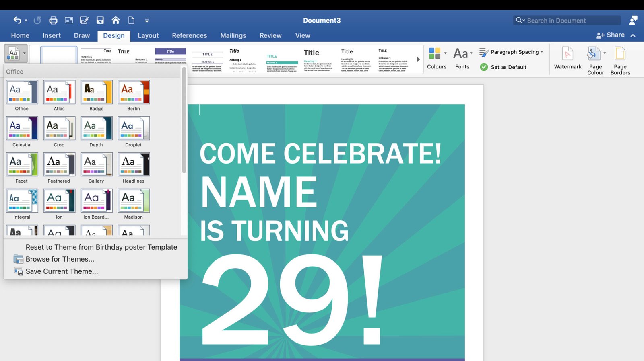Screen dimensions: 644x361
Task: Click the Home house icon
Action: click(116, 20)
